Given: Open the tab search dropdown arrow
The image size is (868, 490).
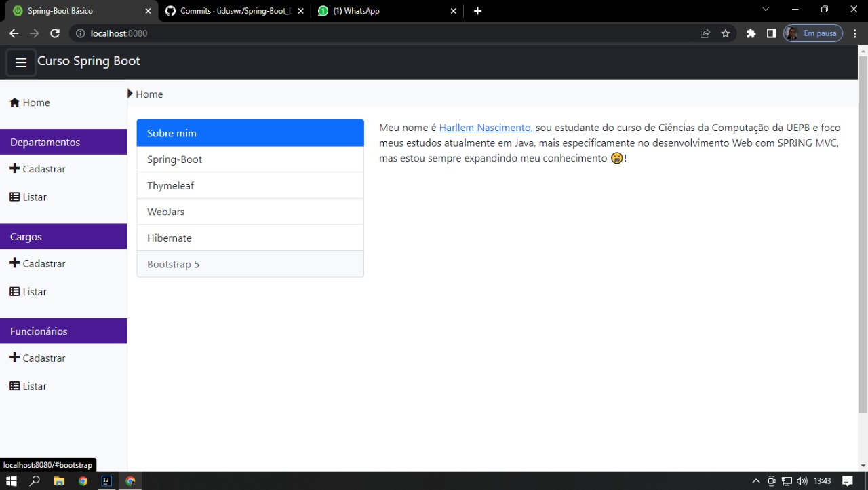Looking at the screenshot, I should [766, 10].
